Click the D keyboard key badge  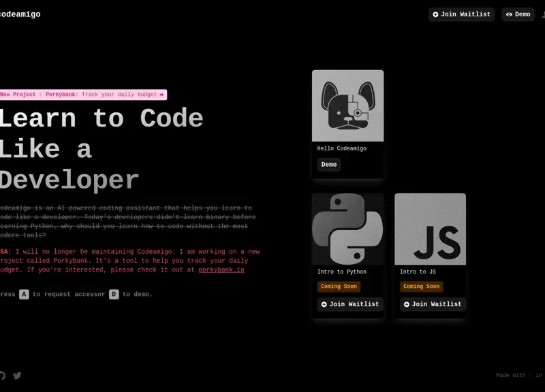tap(114, 294)
